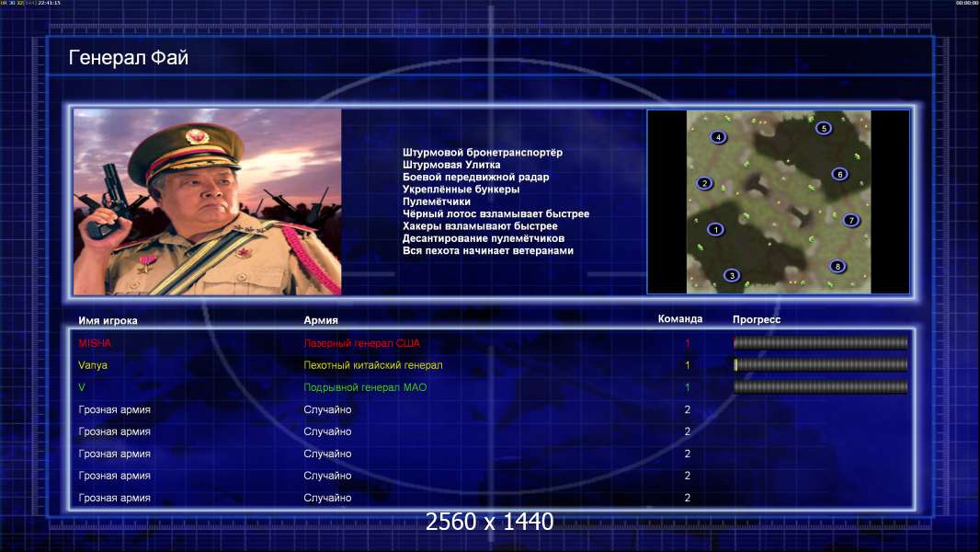The width and height of the screenshot is (980, 552).
Task: Click start position marker 1 on minimap
Action: pos(715,229)
